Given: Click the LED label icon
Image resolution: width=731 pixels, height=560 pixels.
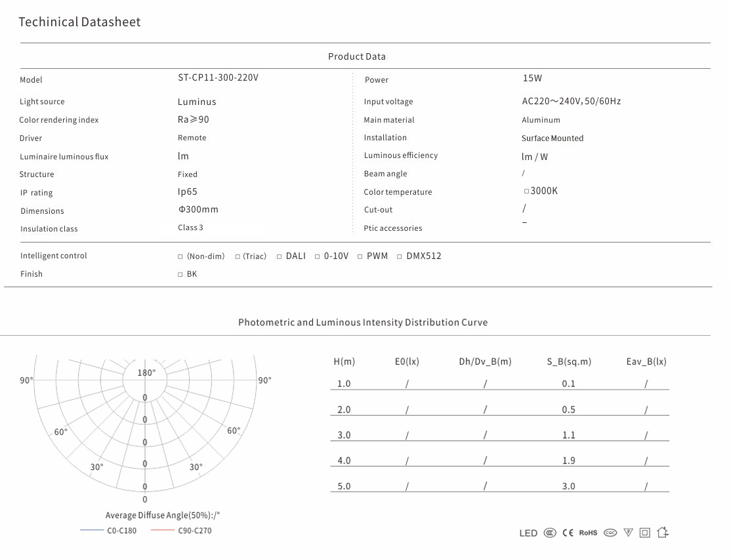Looking at the screenshot, I should pos(528,533).
